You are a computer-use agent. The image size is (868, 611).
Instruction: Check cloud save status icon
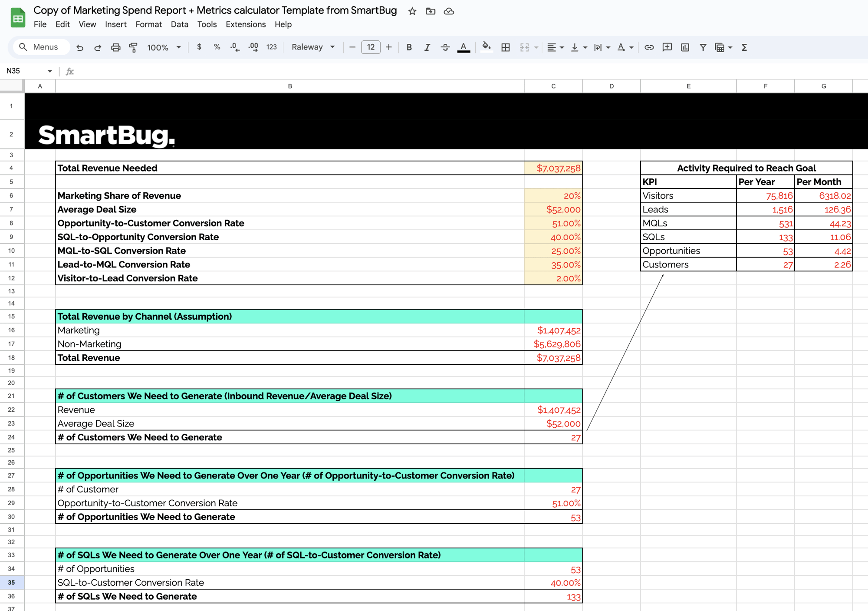click(x=449, y=11)
